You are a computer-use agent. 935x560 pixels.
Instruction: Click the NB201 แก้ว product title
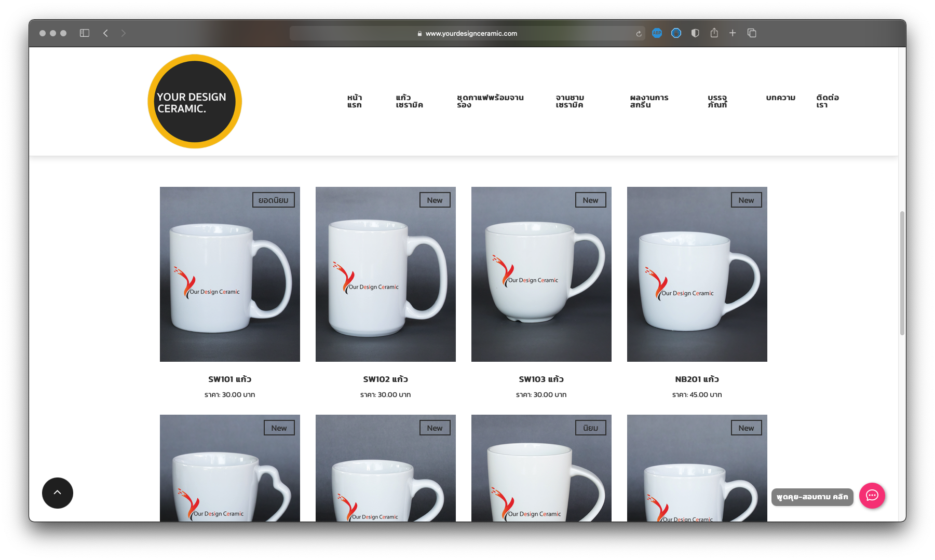697,379
